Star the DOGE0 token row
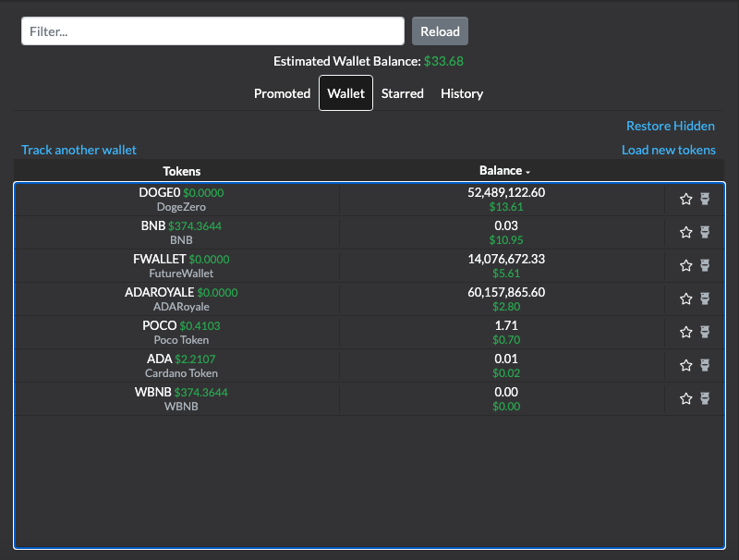Viewport: 739px width, 560px height. coord(685,199)
